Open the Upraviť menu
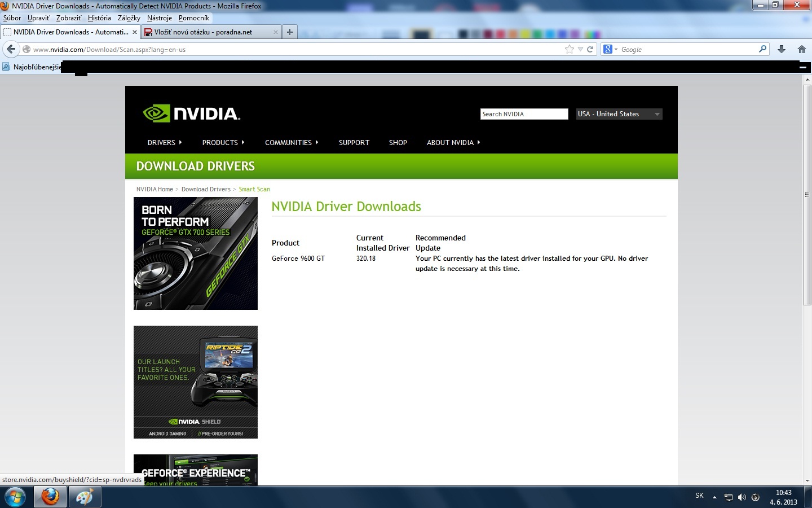812x508 pixels. point(38,18)
